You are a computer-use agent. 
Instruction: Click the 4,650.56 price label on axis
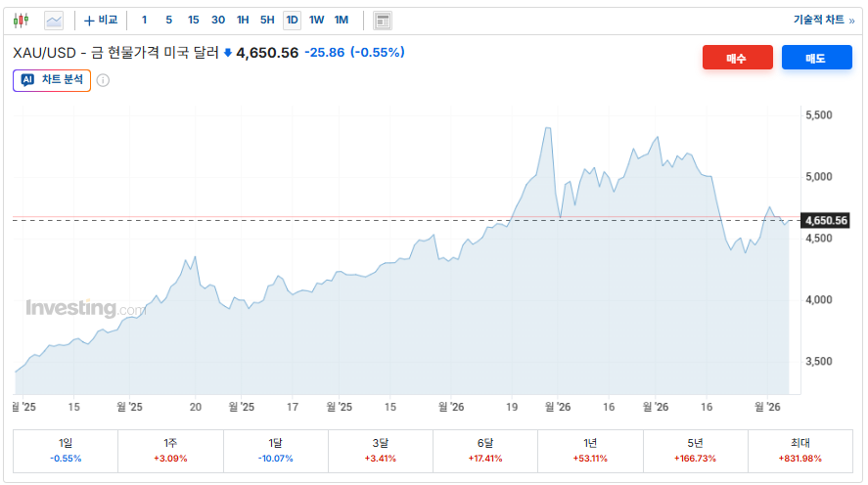(825, 221)
